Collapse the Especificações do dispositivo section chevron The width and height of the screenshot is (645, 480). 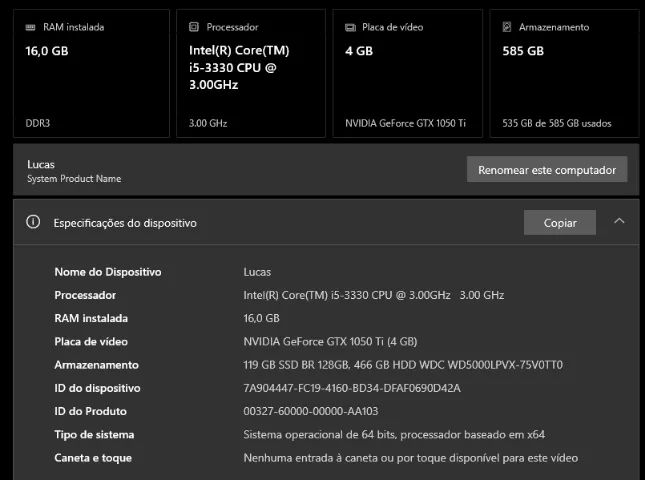pyautogui.click(x=619, y=221)
